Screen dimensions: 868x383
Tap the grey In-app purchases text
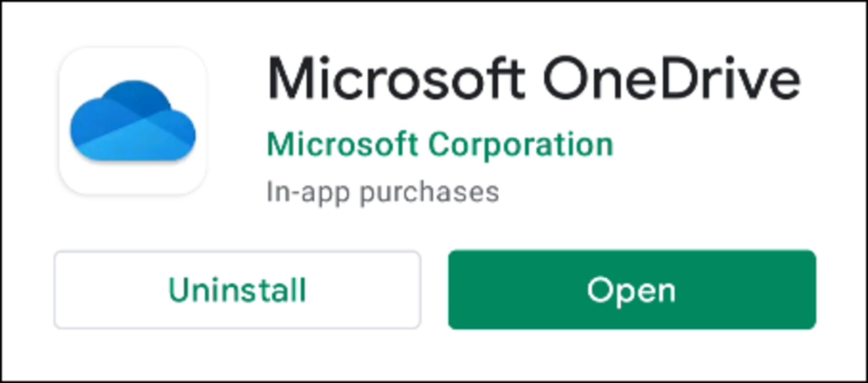tap(383, 192)
